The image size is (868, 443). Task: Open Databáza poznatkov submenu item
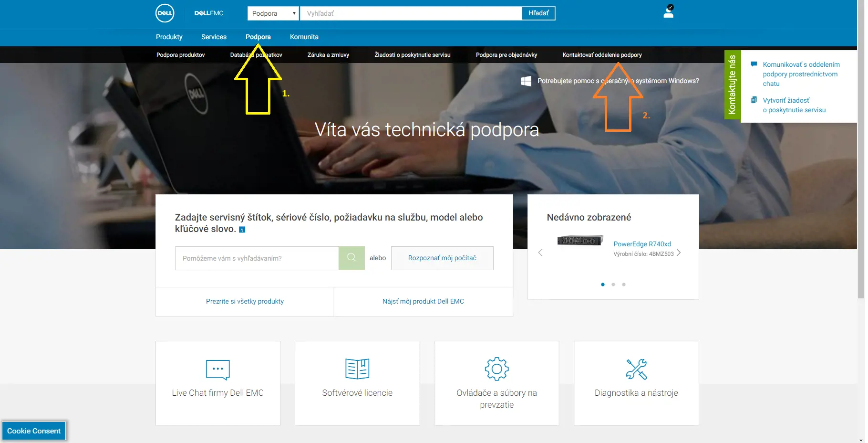256,55
